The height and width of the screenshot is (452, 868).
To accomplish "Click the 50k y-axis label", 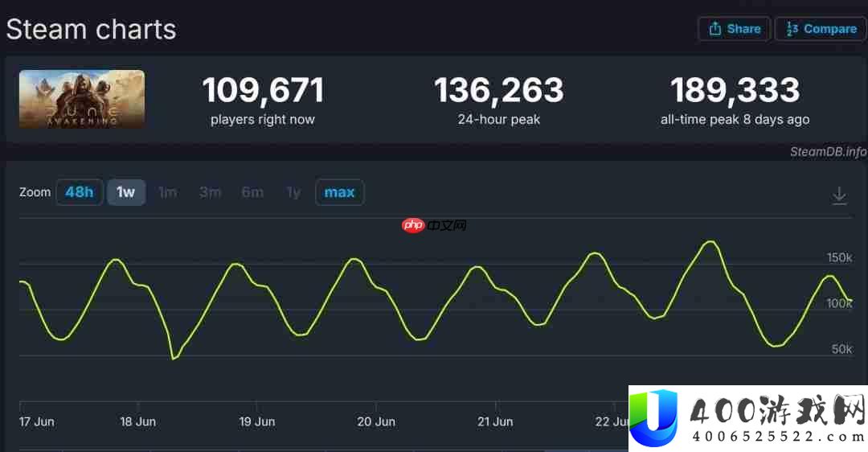I will tap(842, 349).
